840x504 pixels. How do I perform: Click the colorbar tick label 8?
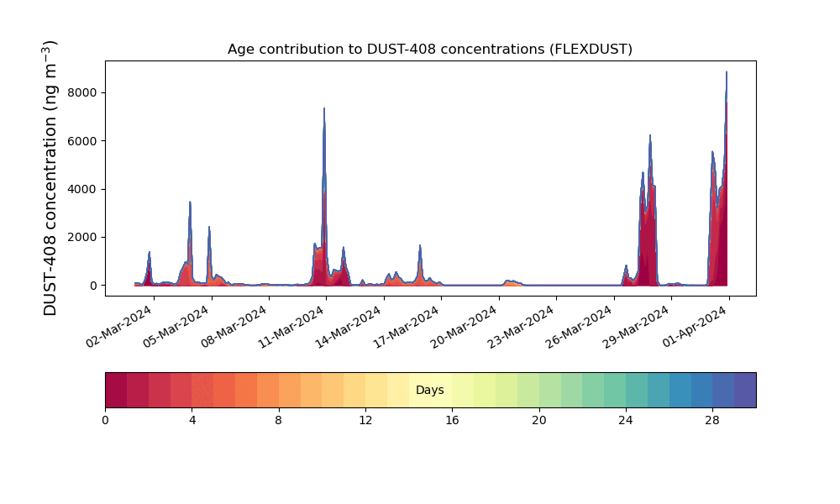point(279,421)
